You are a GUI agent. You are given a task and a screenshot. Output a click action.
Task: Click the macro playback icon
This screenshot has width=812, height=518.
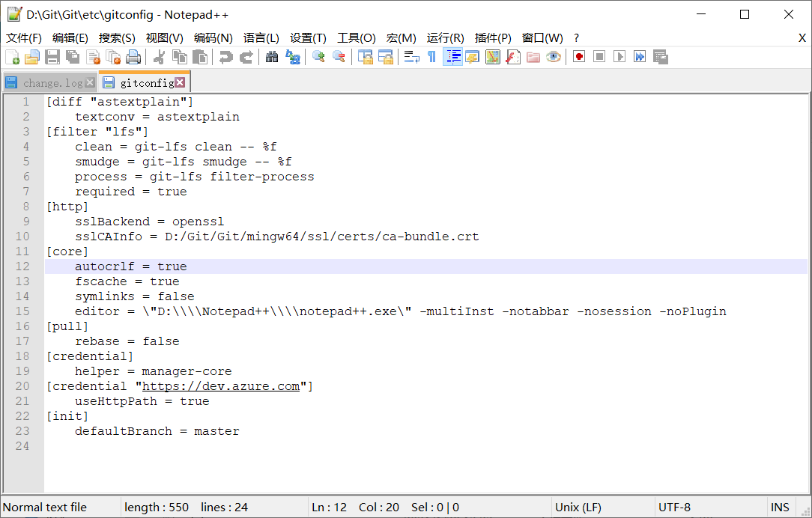click(619, 57)
